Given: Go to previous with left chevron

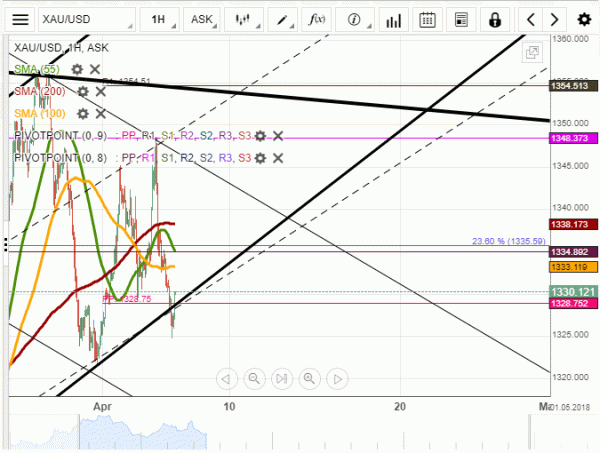Looking at the screenshot, I should (530, 19).
